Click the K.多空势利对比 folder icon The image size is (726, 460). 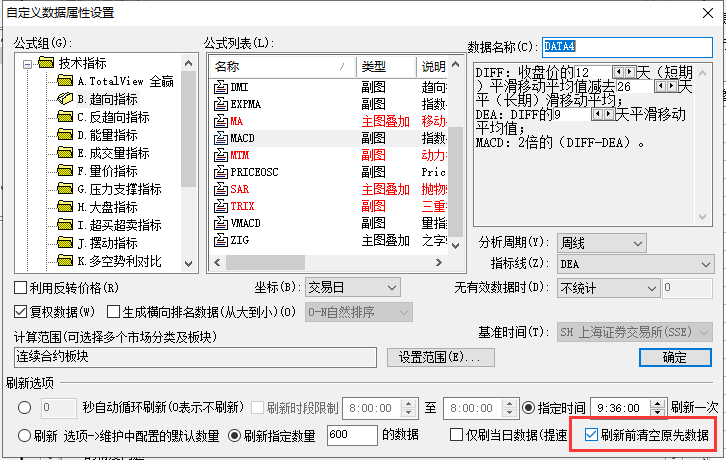coord(65,261)
